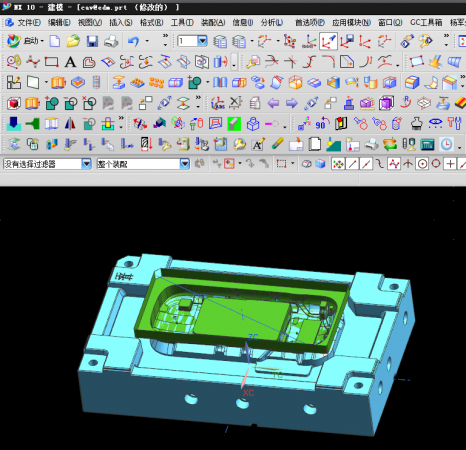
Task: Click the clock icon in the toolbar
Action: point(446,144)
